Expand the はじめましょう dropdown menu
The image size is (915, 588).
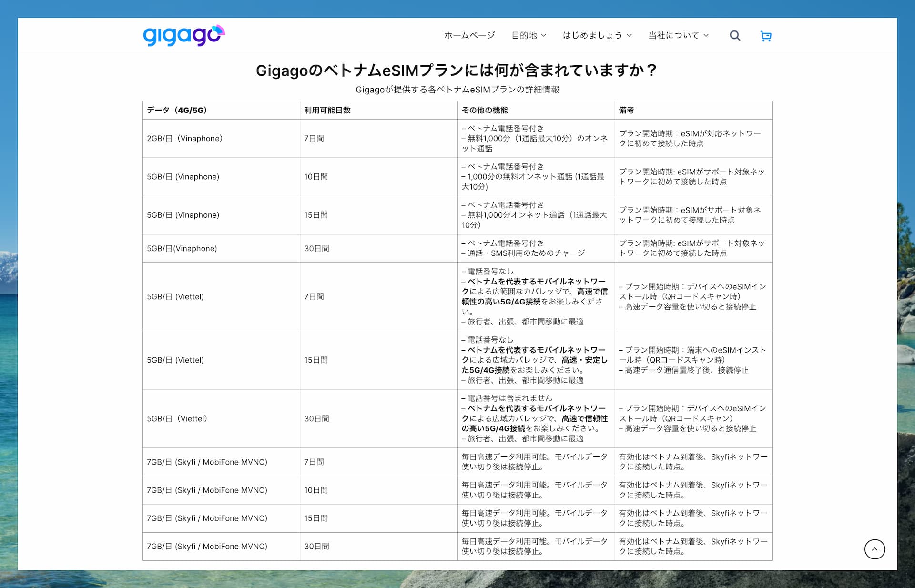click(x=597, y=35)
